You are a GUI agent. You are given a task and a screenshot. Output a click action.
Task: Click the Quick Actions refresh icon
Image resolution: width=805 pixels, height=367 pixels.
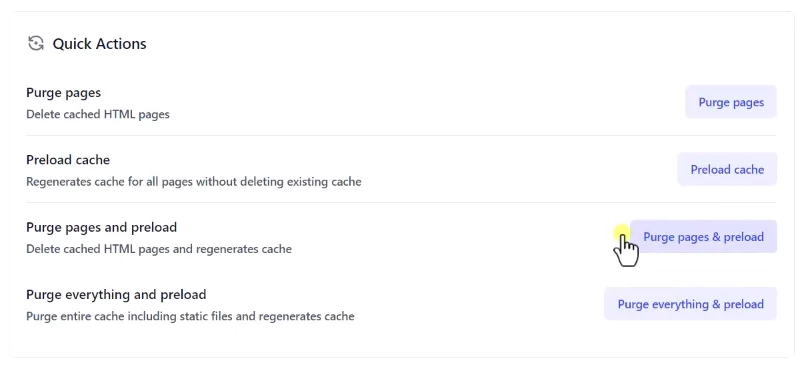(x=35, y=44)
